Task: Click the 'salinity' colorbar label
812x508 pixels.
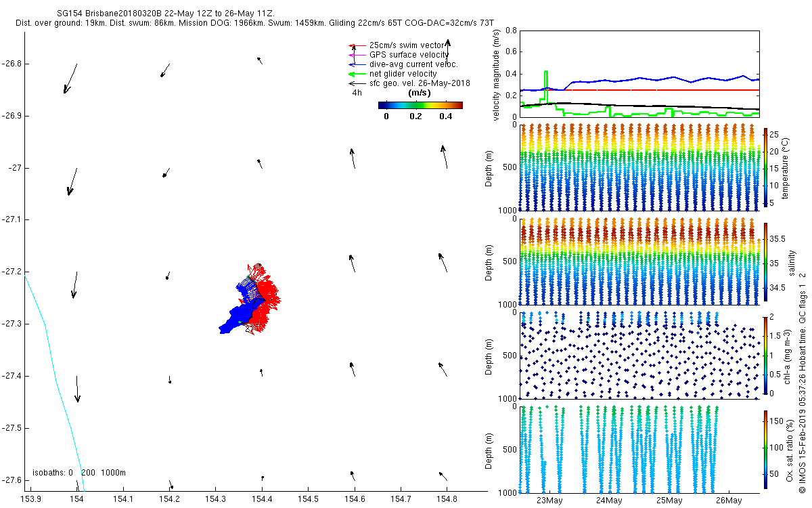Action: [792, 261]
